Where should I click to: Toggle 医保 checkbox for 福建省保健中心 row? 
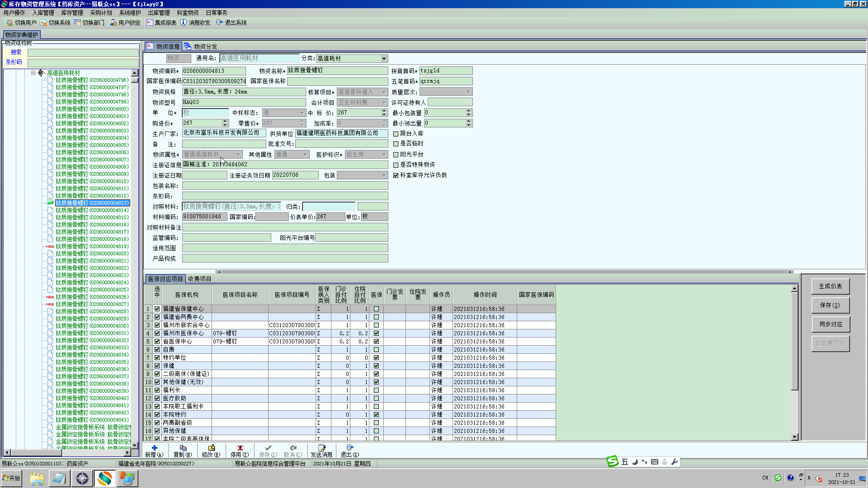[376, 309]
